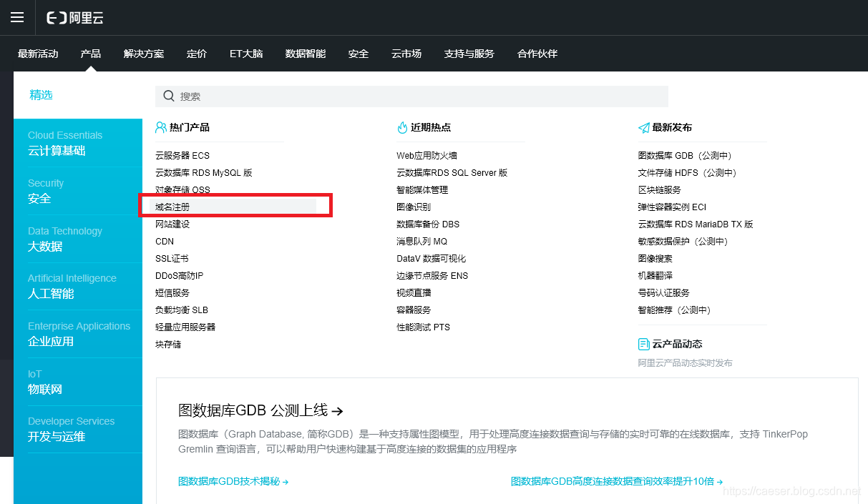Open 块存储 link
Image resolution: width=868 pixels, height=504 pixels.
pyautogui.click(x=168, y=344)
